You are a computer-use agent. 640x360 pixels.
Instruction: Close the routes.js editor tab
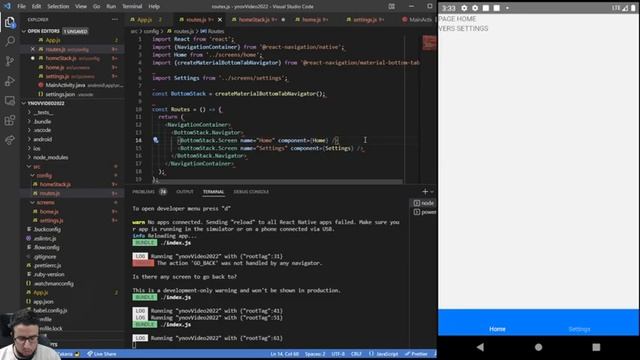coord(220,20)
